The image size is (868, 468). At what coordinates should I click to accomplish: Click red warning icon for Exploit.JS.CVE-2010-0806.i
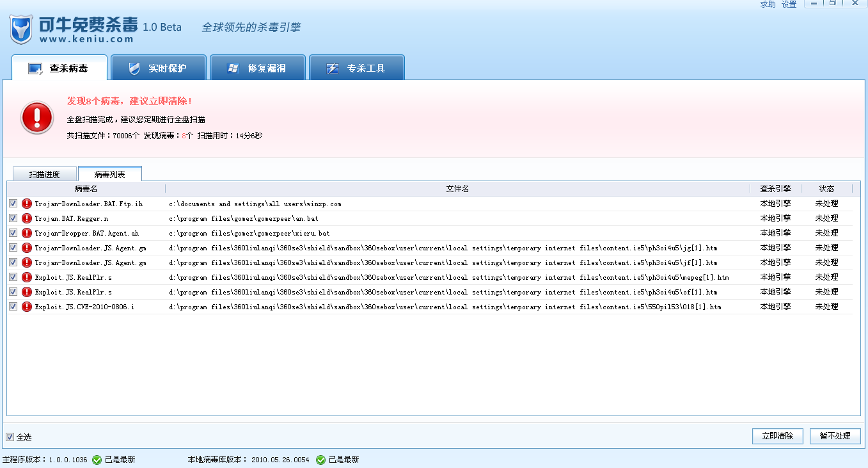(26, 307)
